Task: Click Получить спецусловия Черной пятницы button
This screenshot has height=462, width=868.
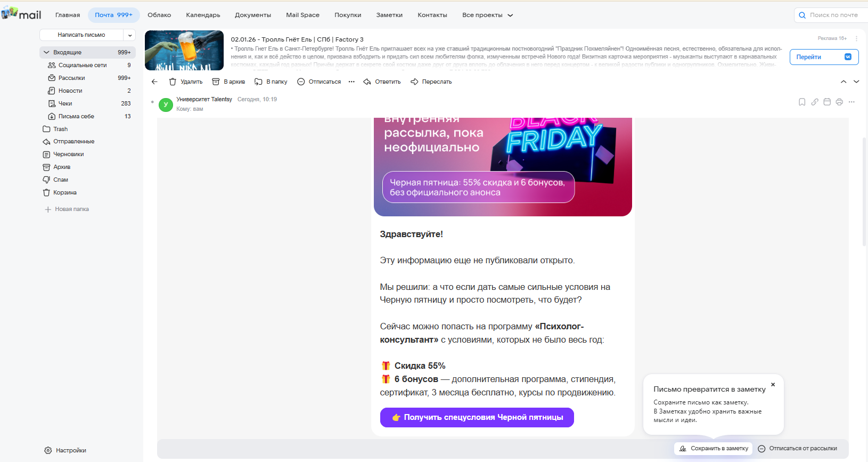Action: click(477, 417)
